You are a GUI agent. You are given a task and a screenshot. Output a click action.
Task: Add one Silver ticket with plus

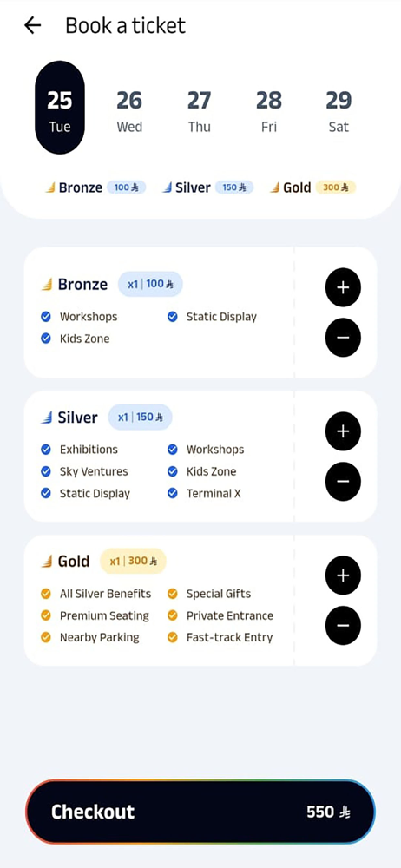click(x=343, y=431)
